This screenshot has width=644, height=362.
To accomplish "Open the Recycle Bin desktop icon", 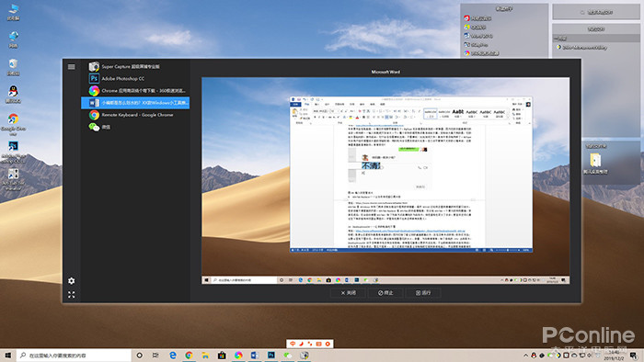I will pyautogui.click(x=13, y=67).
